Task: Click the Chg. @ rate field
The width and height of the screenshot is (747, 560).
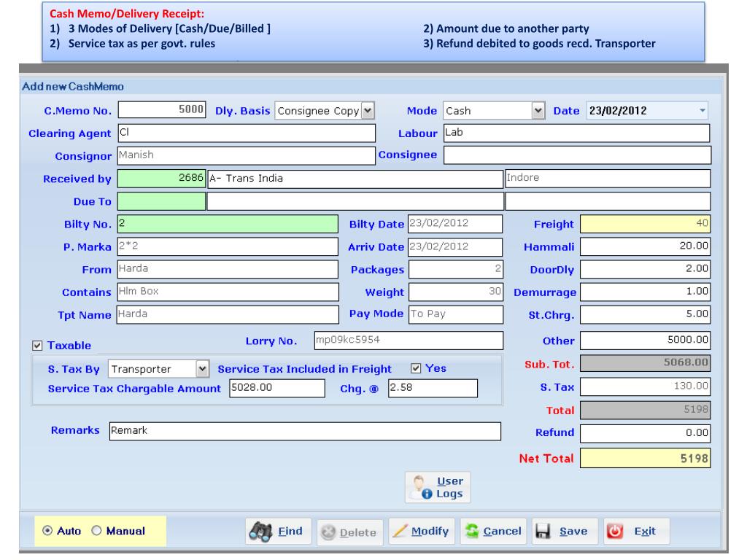Action: (433, 388)
